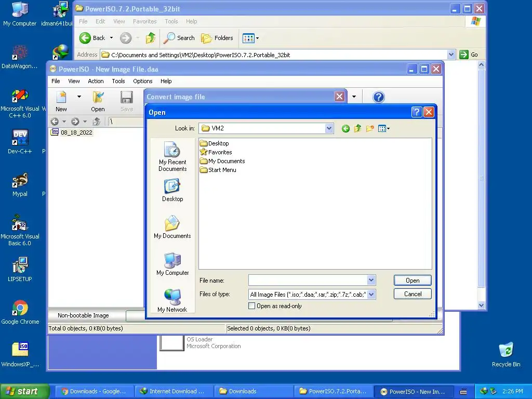Select My Computer in Open dialog sidebar
The image size is (532, 399).
pos(172,264)
